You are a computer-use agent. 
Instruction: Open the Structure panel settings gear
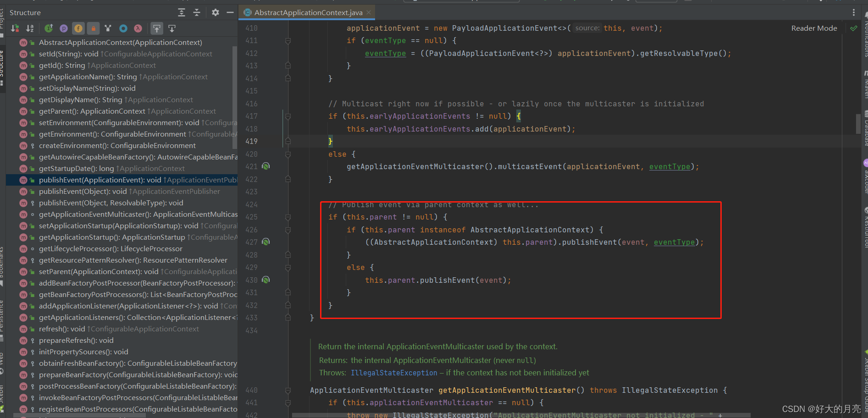tap(215, 12)
